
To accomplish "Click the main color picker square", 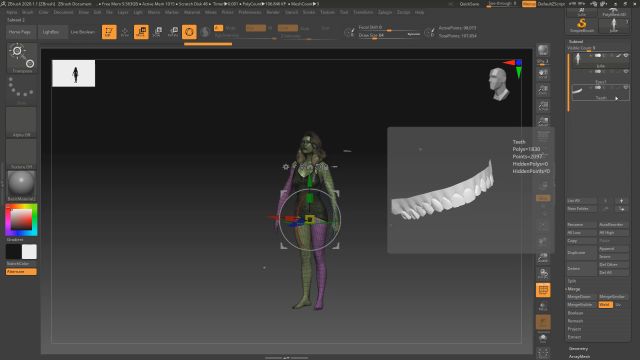I will coord(21,220).
